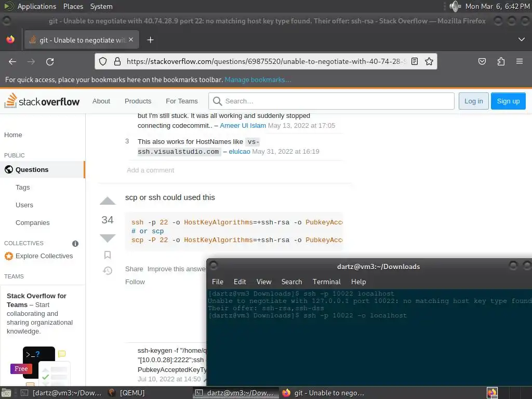Viewport: 532px width, 399px height.
Task: Open the Products menu on Stack Overflow
Action: (138, 101)
